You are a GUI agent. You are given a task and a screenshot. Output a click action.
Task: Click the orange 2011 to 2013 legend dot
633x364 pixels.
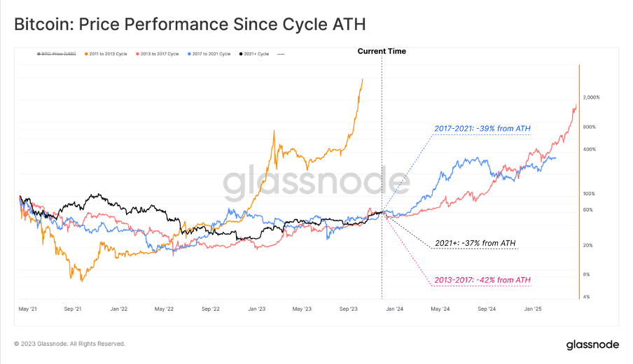click(85, 54)
